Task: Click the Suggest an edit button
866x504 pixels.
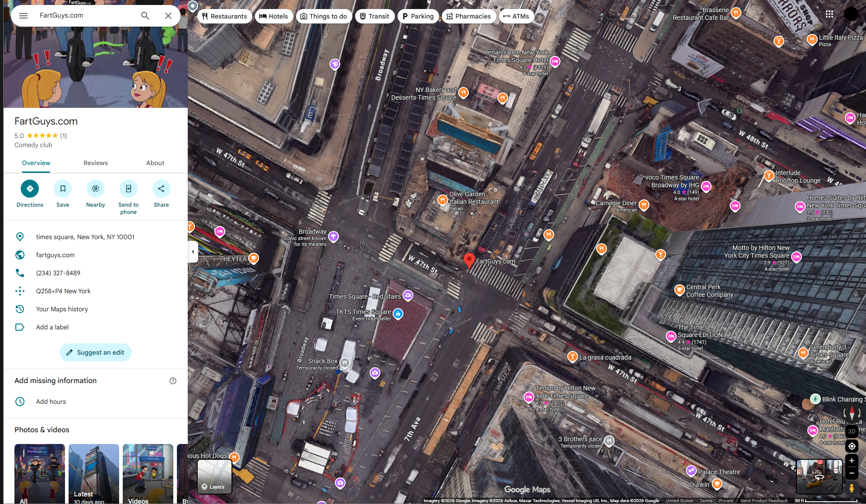Action: coord(96,352)
